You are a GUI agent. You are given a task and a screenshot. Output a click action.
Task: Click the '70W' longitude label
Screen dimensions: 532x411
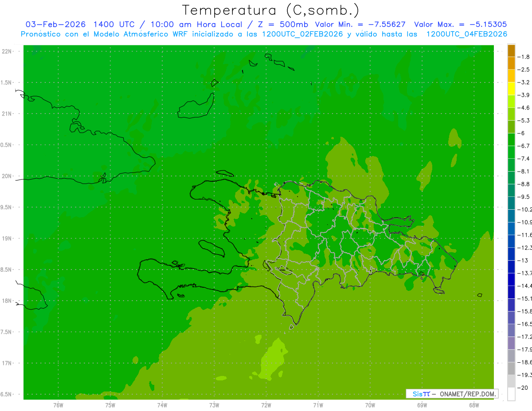[370, 405]
